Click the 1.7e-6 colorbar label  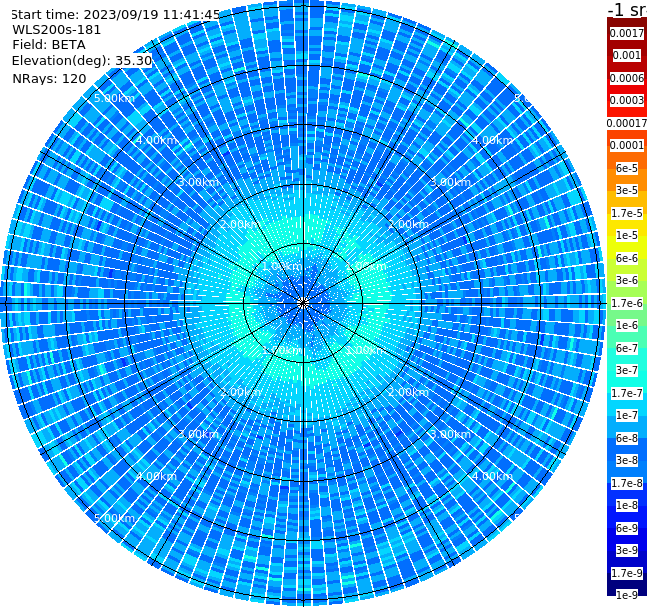627,303
